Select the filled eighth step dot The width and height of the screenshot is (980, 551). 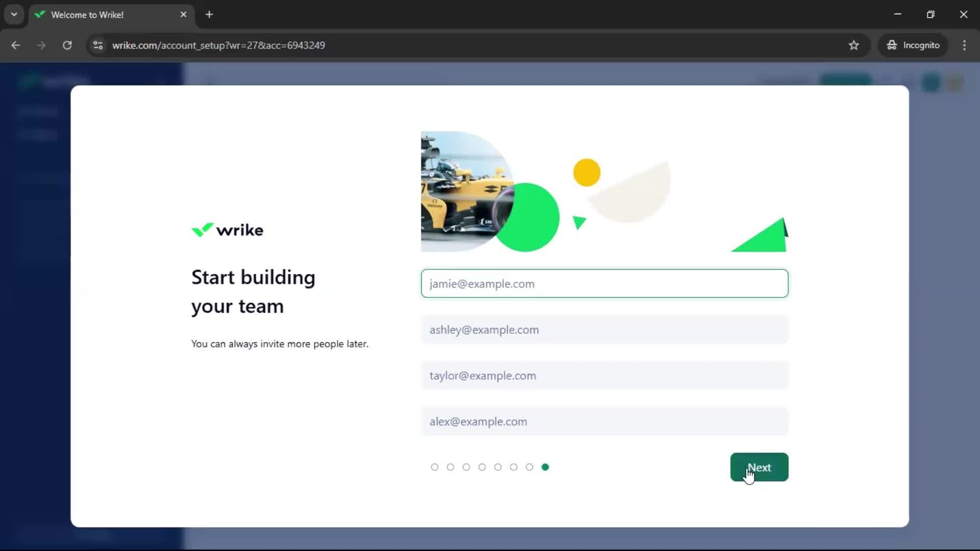(545, 467)
